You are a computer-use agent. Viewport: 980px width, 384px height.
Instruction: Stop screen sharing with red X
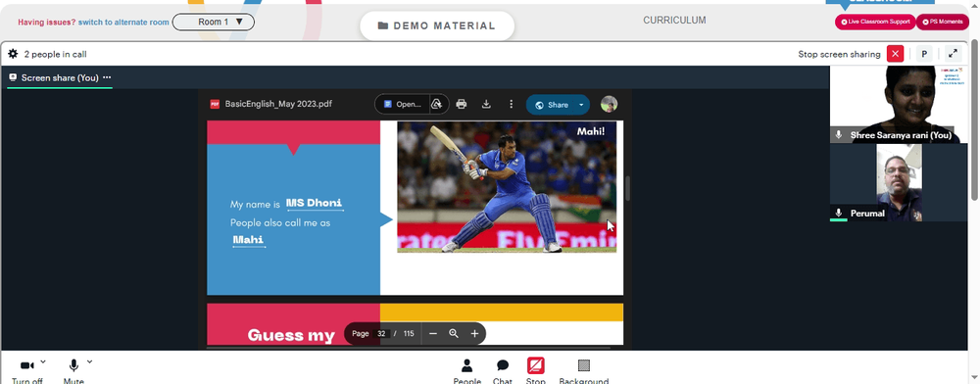pos(895,54)
